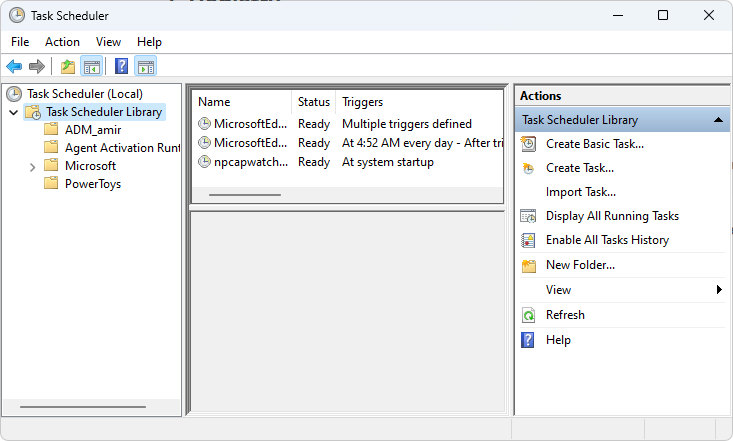Click Create Task... in Actions pane
Screen dimensions: 733x441
point(580,168)
